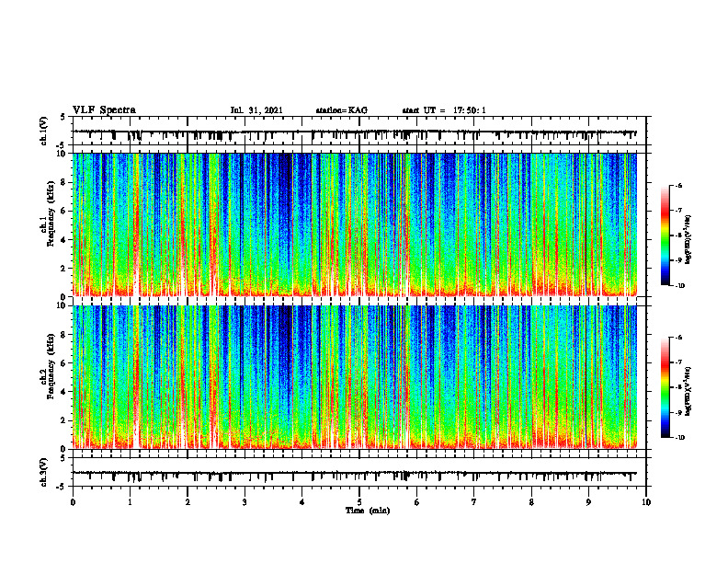Click the '-5' tick on ch.3(V) axis
This screenshot has height=563, width=728.
click(62, 487)
